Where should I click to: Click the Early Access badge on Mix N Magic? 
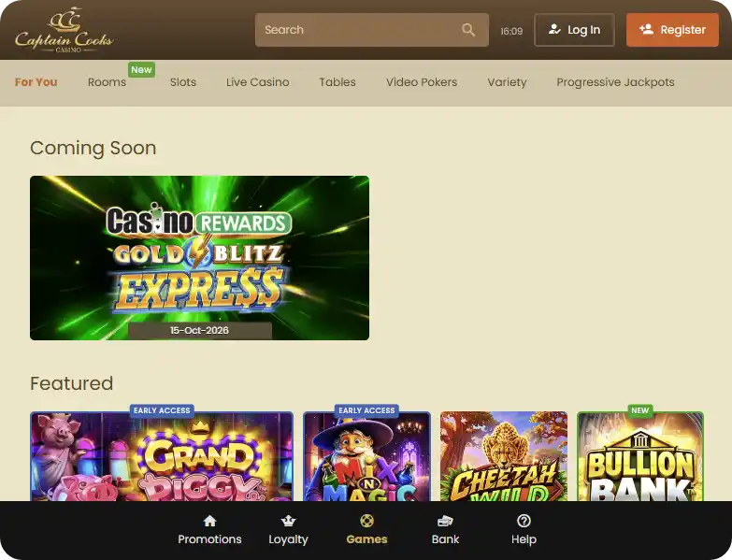point(366,410)
